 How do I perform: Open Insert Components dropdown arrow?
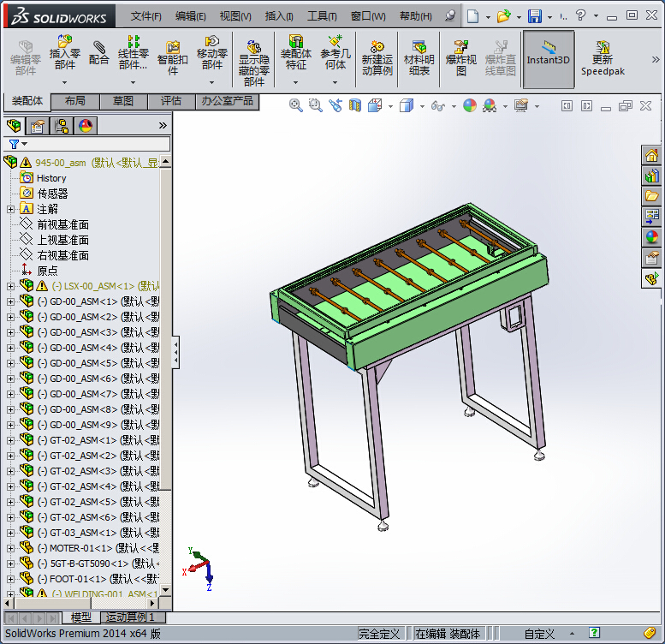[x=64, y=82]
